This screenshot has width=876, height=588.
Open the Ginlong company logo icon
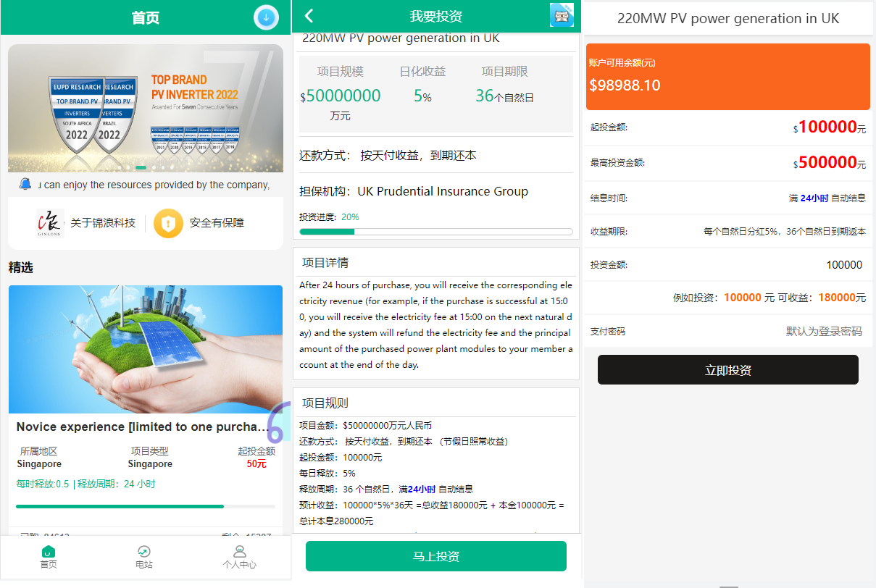point(50,223)
